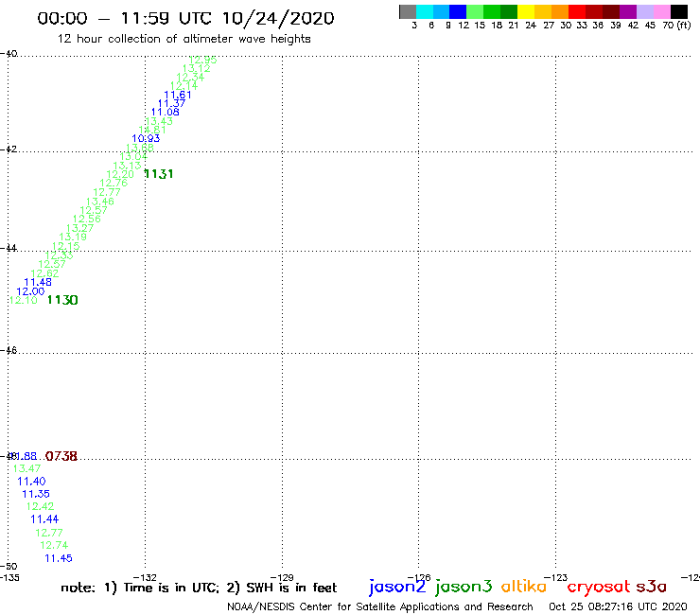Image resolution: width=700 pixels, height=615 pixels.
Task: Click the 11.61 wave height reading
Action: point(178,95)
